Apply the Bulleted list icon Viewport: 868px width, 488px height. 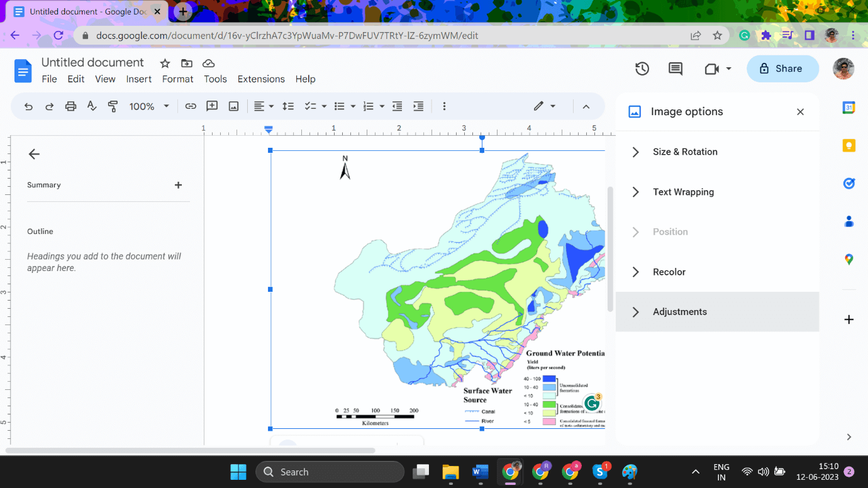point(338,106)
